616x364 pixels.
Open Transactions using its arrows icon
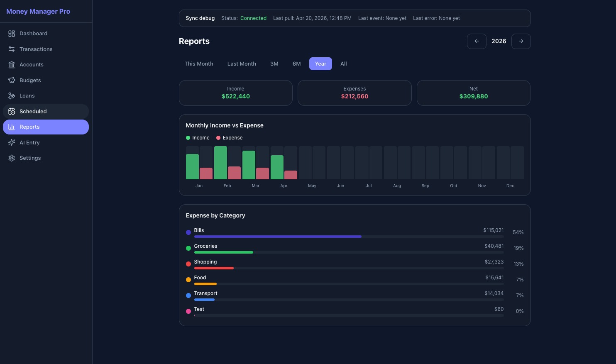pyautogui.click(x=12, y=49)
